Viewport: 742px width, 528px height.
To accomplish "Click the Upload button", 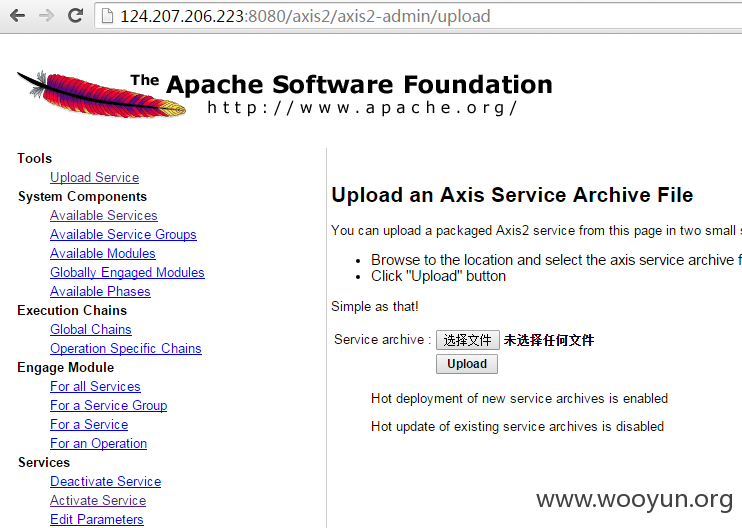I will 467,364.
